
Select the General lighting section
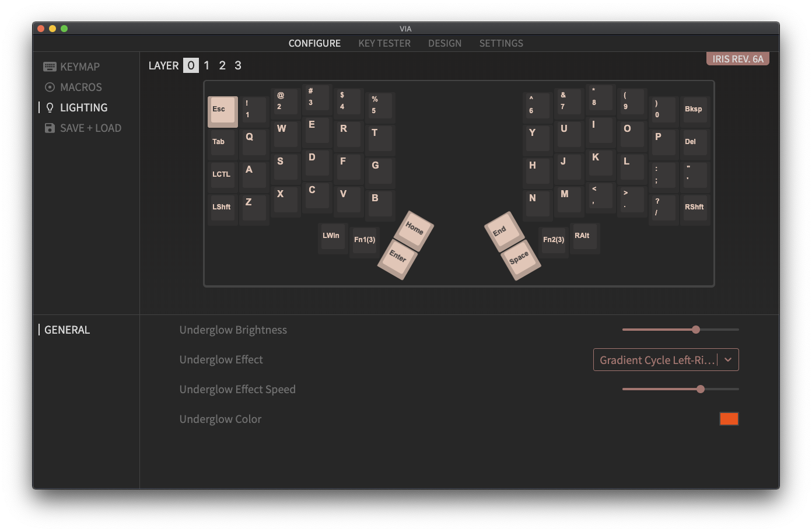[x=67, y=330]
